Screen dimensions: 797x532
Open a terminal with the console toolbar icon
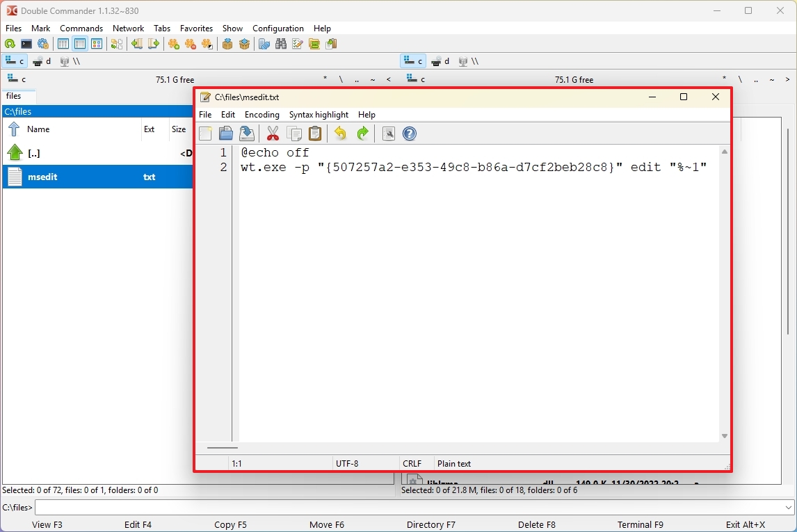click(x=26, y=44)
